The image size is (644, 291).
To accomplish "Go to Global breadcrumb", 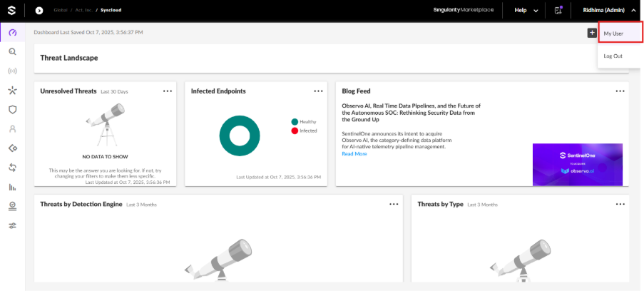I will click(61, 10).
